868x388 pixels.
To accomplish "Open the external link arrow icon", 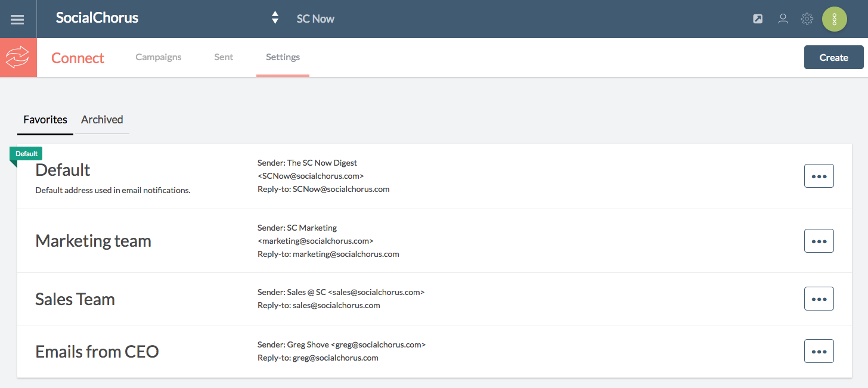I will pos(758,19).
